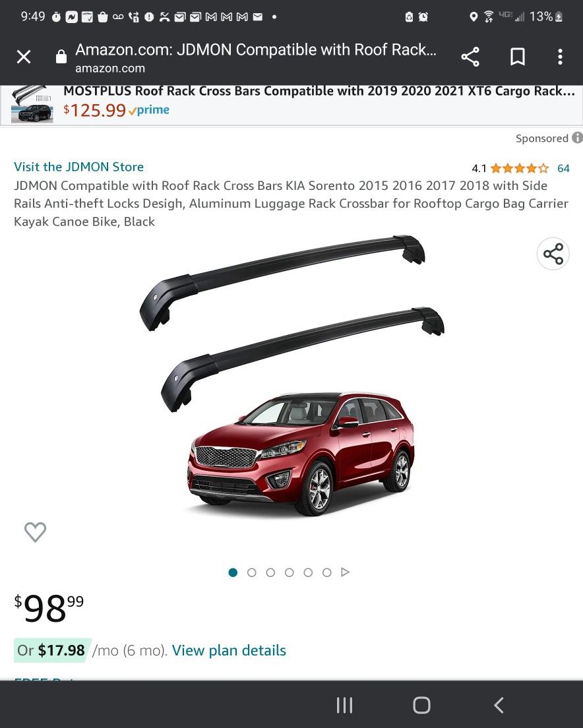This screenshot has height=728, width=583.
Task: Close the browser tab with X icon
Action: pos(24,57)
